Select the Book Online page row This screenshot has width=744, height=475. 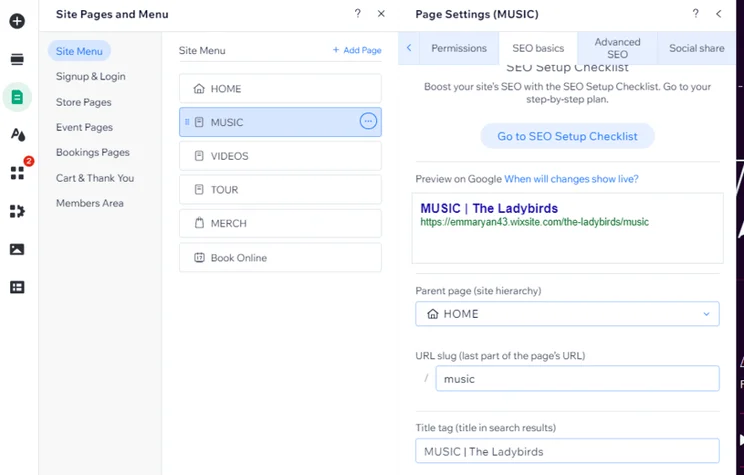pyautogui.click(x=280, y=257)
